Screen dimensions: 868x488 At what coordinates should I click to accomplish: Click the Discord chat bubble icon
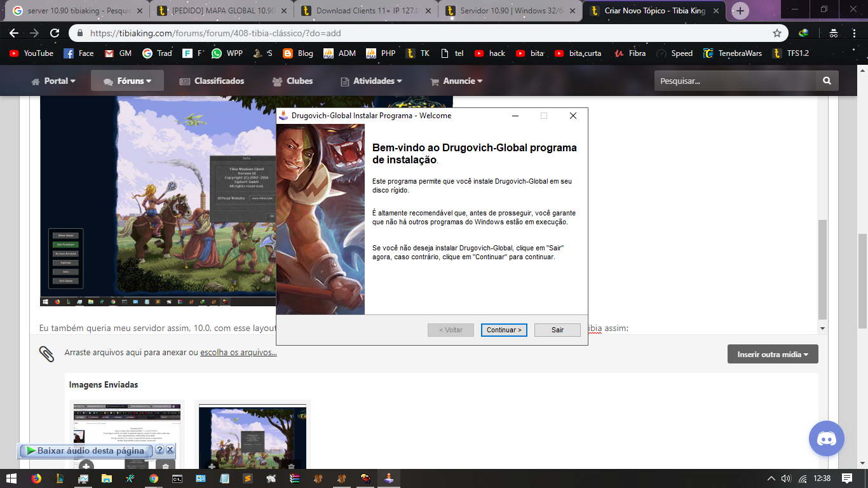pos(826,439)
